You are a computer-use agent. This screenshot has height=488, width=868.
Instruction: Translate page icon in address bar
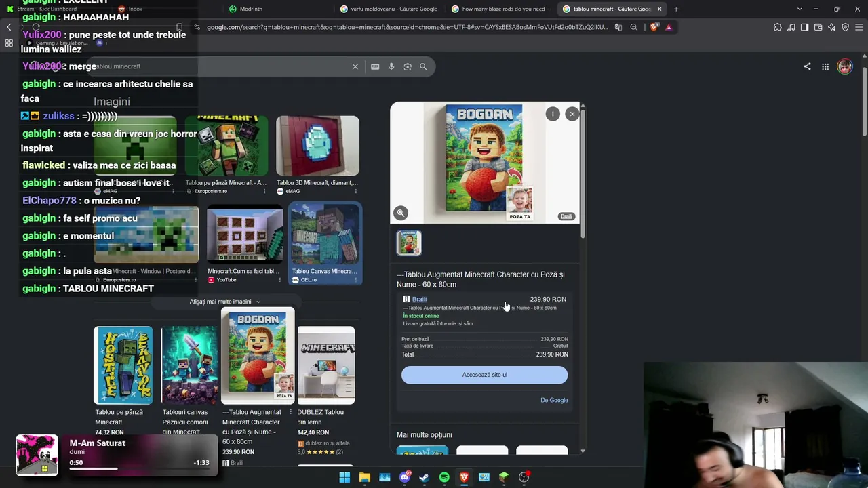point(618,27)
